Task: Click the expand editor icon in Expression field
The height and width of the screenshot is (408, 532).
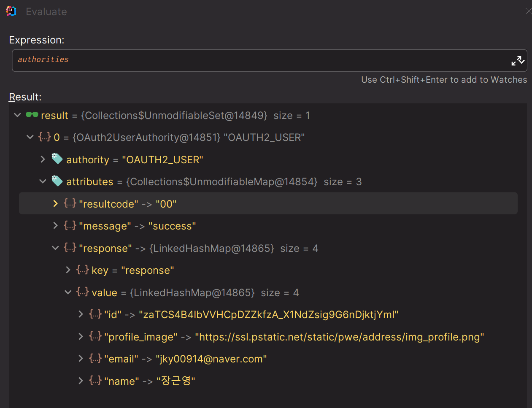Action: click(x=518, y=61)
